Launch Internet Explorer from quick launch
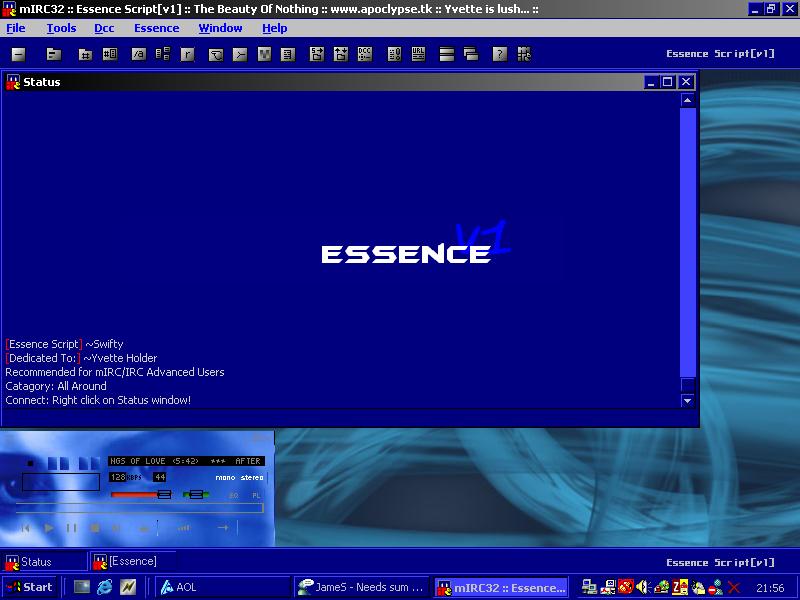 click(x=104, y=587)
